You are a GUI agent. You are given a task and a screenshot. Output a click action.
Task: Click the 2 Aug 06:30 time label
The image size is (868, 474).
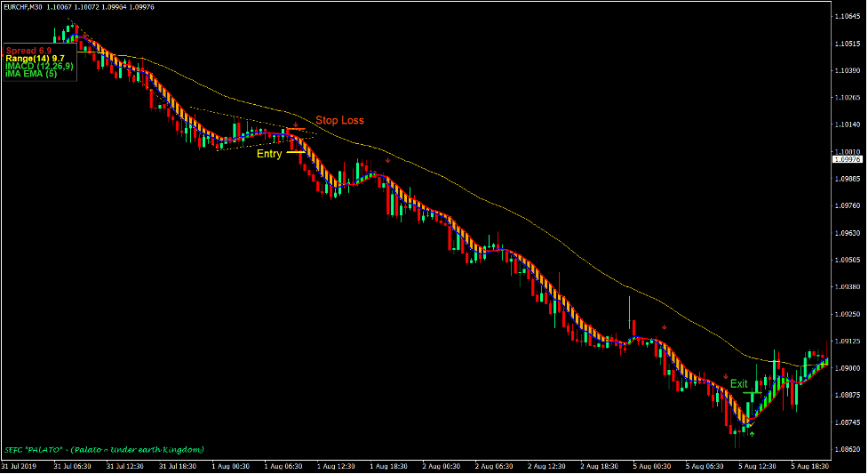(494, 466)
